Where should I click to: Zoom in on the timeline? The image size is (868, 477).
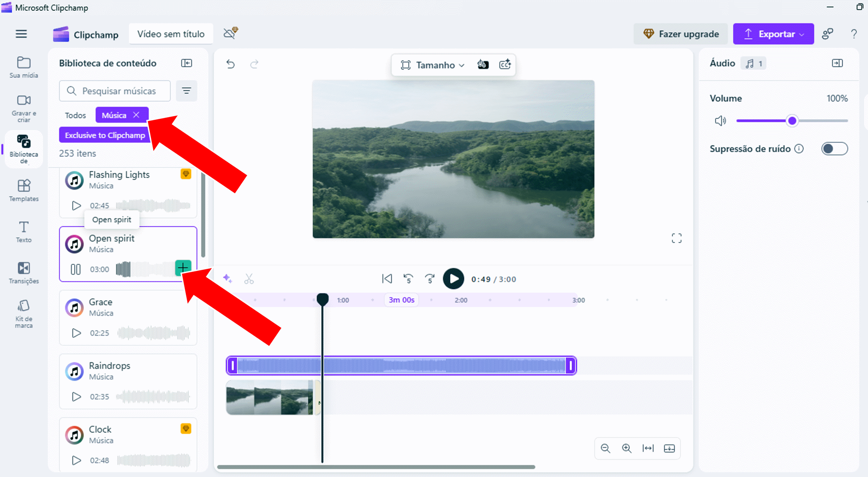point(626,448)
